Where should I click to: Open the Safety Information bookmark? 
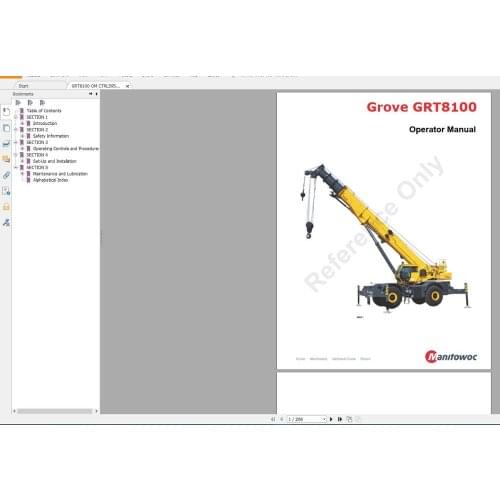(51, 136)
